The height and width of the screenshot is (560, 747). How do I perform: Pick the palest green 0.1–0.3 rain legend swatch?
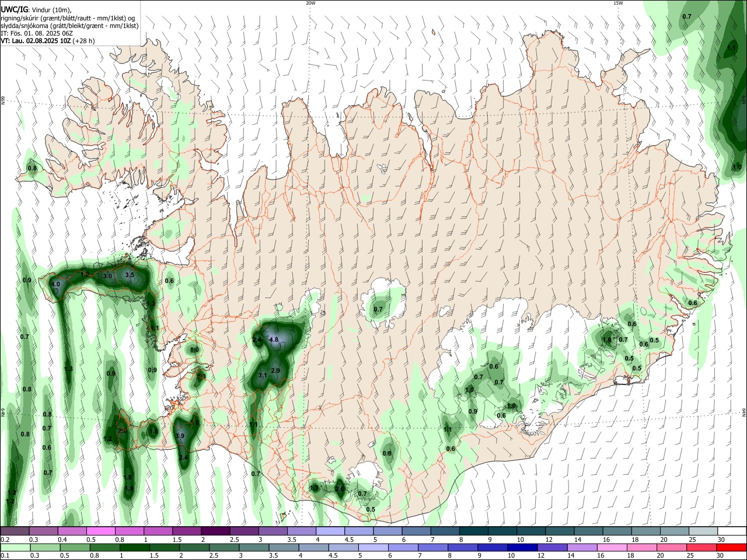(16, 547)
